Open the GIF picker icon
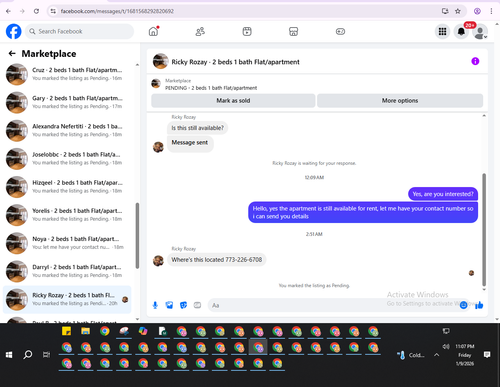The image size is (500, 387). point(197,305)
